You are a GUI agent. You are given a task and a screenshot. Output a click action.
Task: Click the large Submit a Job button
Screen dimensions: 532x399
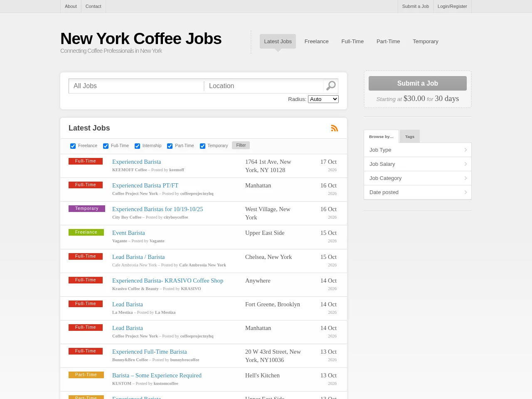(x=418, y=83)
